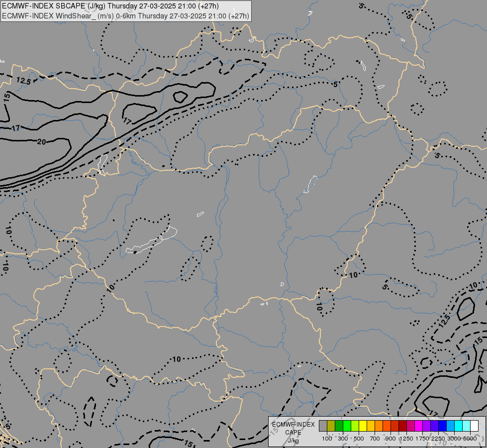The width and height of the screenshot is (487, 448).
Task: Click the 2250 value on the legend scale
Action: coord(438,439)
